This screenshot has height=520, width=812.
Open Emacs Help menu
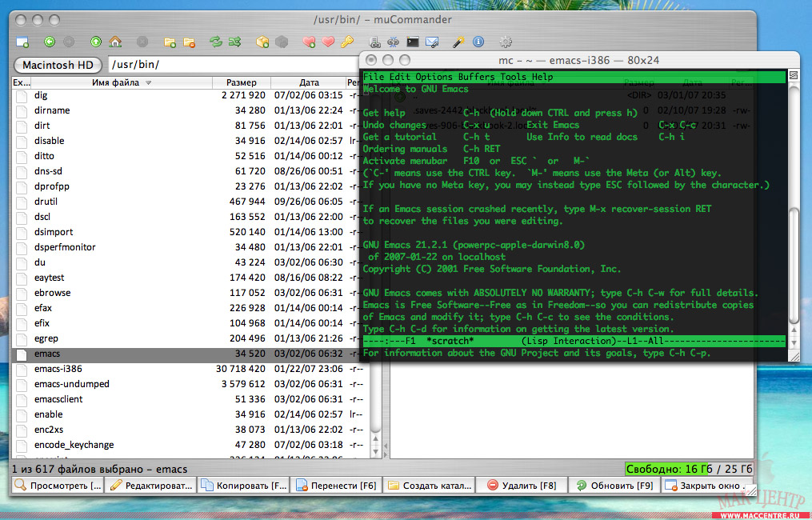point(542,77)
